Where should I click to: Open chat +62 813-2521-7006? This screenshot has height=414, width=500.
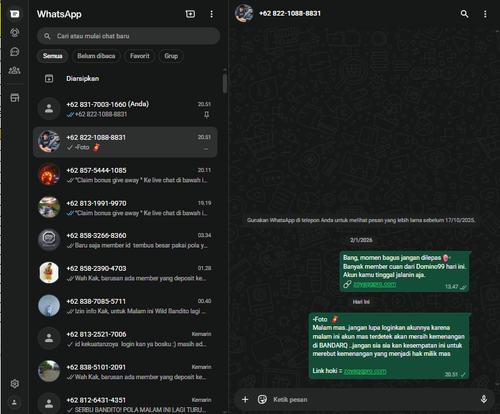(x=125, y=339)
